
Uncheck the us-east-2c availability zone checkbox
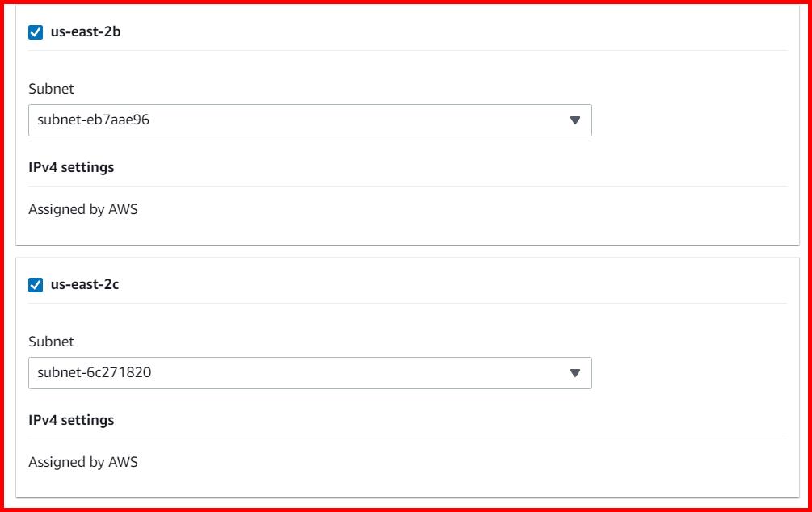[x=35, y=284]
